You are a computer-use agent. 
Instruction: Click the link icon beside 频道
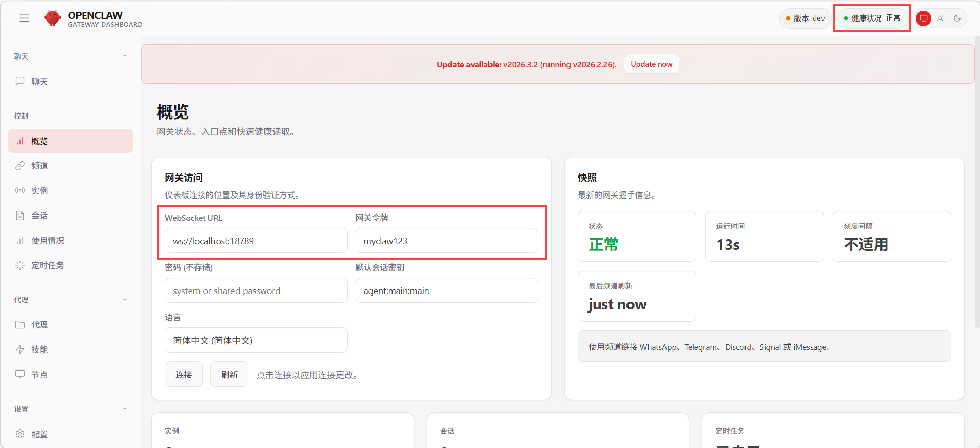click(20, 166)
